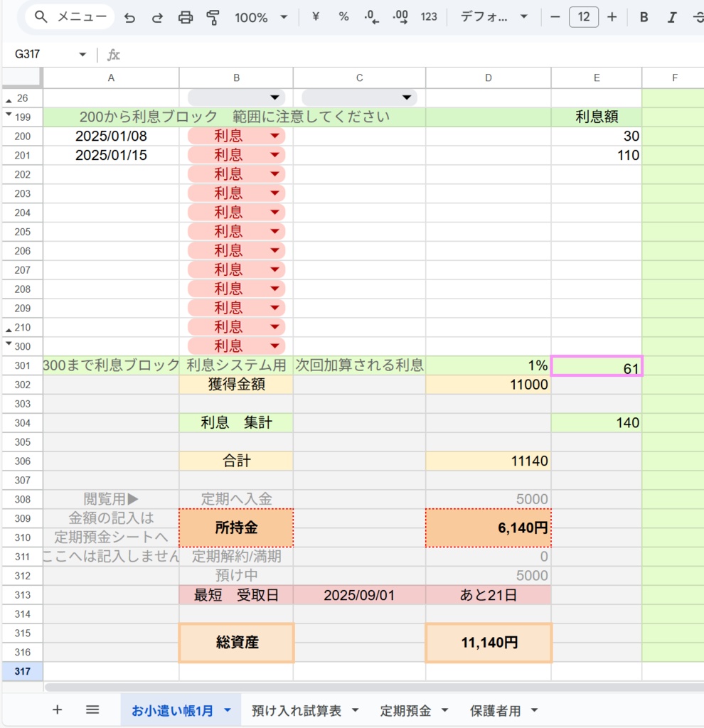Open the all sheets list menu
The width and height of the screenshot is (704, 728).
click(x=92, y=710)
